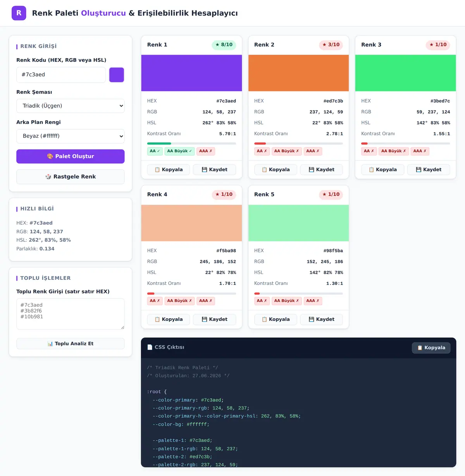Viewport: 465px width, 476px height.
Task: Click dice icon on Rastgele Renk button
Action: pos(48,177)
